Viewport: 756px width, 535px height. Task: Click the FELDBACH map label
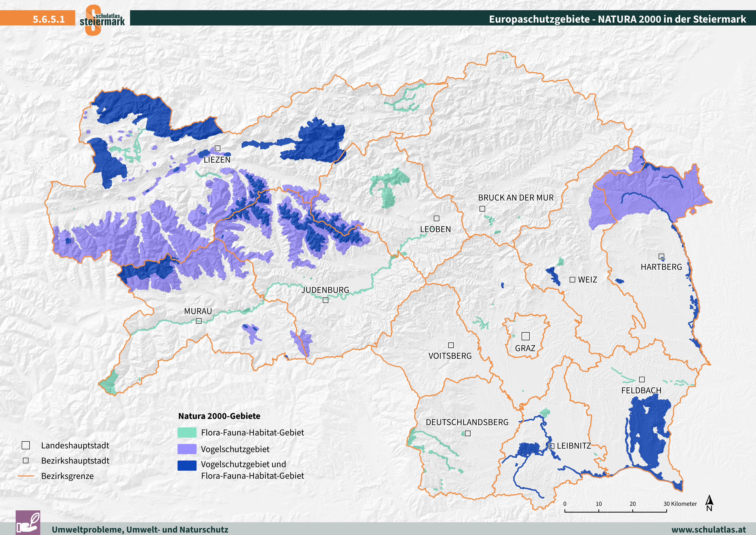[x=641, y=391]
